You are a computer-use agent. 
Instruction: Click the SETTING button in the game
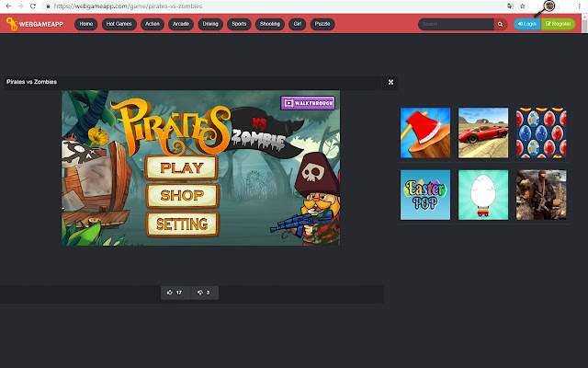click(182, 224)
